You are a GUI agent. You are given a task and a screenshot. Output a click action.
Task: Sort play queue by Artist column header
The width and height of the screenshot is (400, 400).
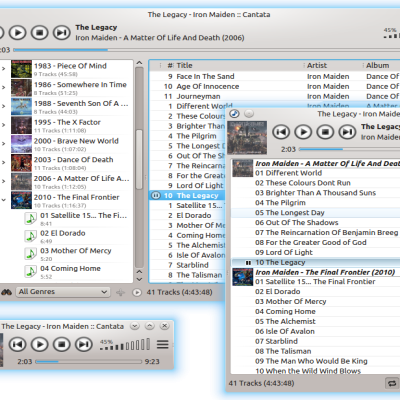click(x=317, y=65)
